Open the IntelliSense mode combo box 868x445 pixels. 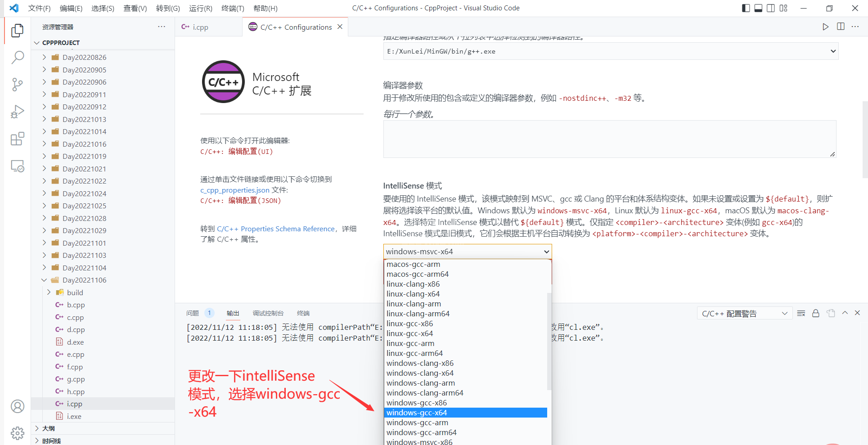click(x=468, y=252)
